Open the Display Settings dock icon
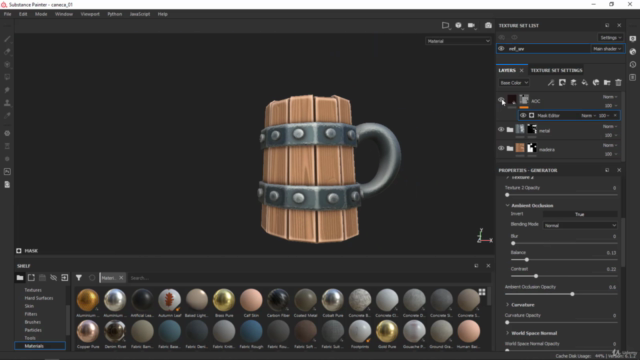 point(633,39)
